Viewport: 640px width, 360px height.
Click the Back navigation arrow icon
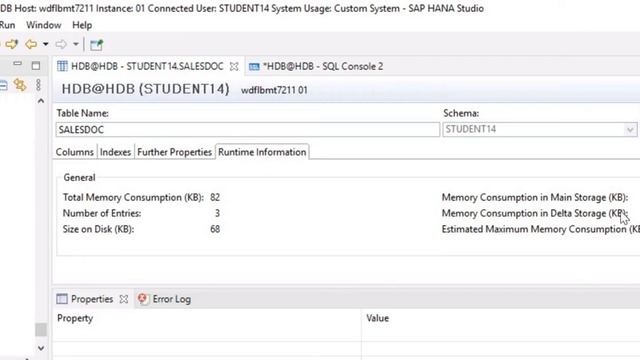(x=31, y=44)
